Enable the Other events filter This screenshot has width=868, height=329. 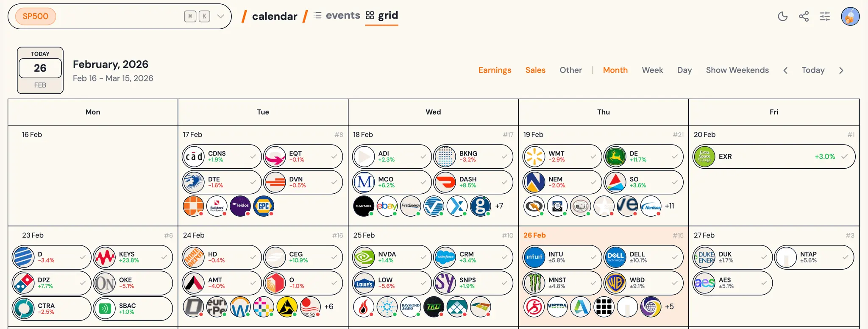(x=570, y=70)
